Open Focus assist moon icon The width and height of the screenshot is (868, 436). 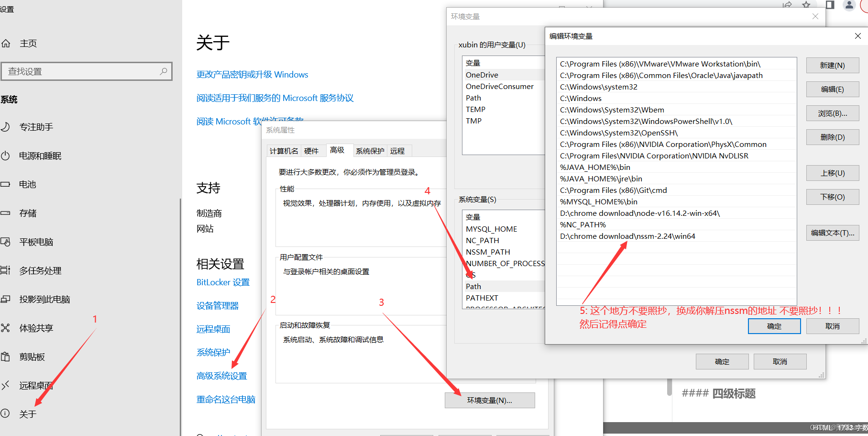coord(5,127)
